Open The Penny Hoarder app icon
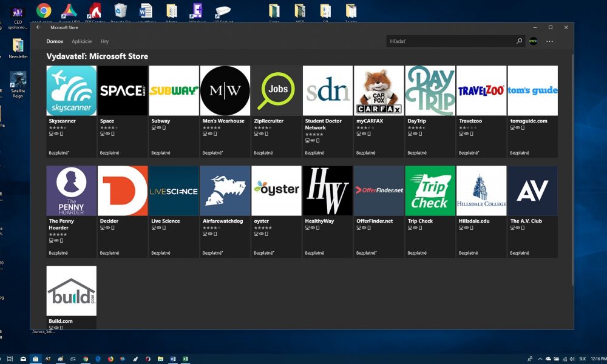607x364 pixels. tap(71, 190)
